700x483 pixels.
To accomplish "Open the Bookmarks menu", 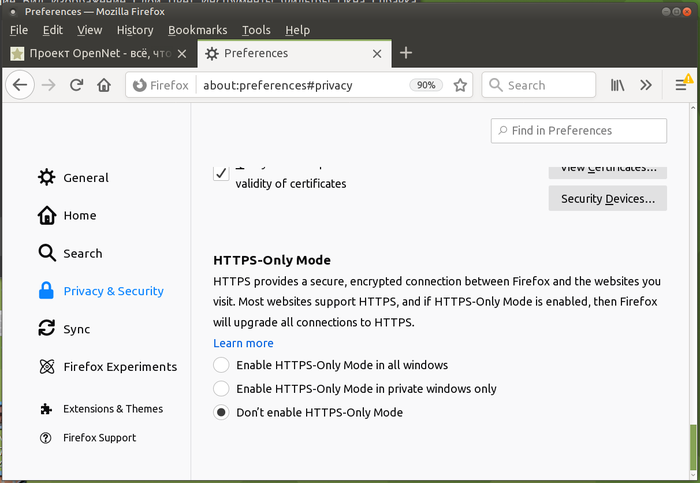I will click(198, 30).
